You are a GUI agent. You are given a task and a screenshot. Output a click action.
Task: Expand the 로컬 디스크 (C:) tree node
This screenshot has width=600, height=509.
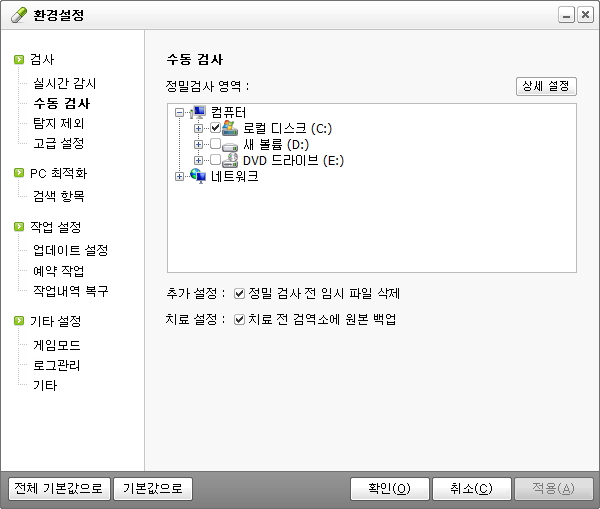198,129
